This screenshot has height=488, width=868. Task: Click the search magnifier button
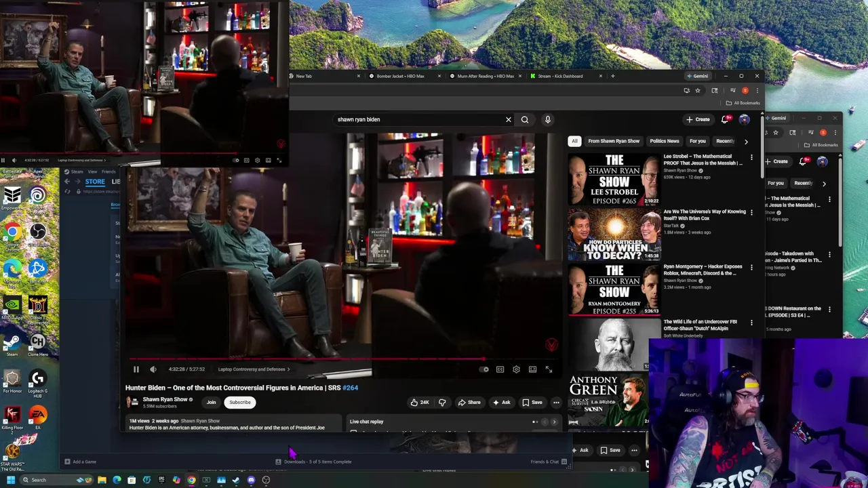525,119
